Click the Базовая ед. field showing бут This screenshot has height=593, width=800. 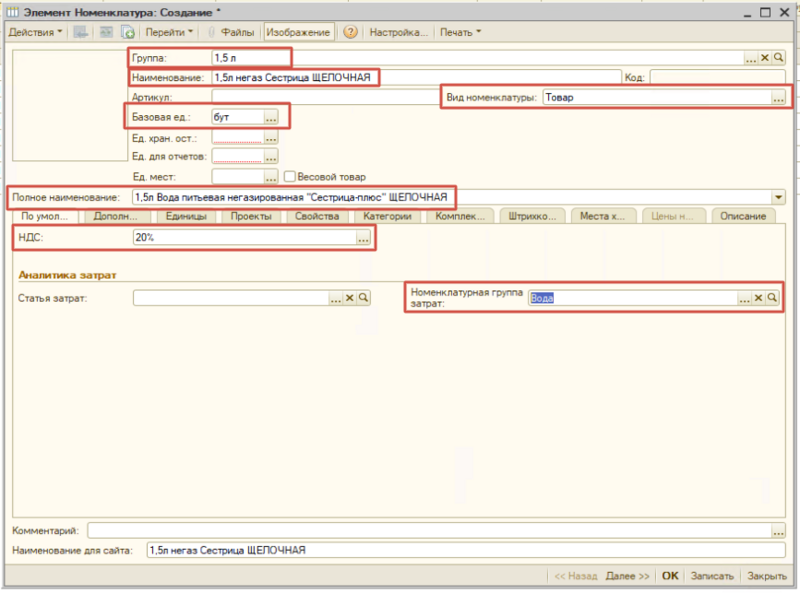click(238, 117)
